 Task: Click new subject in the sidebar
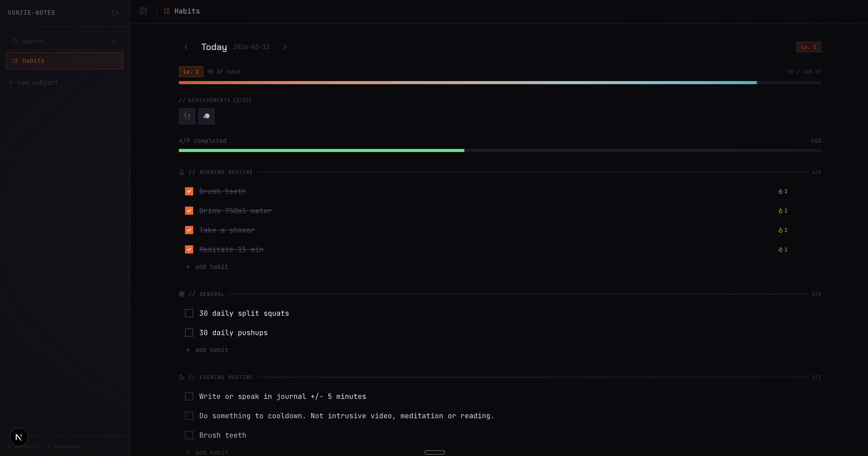click(33, 82)
